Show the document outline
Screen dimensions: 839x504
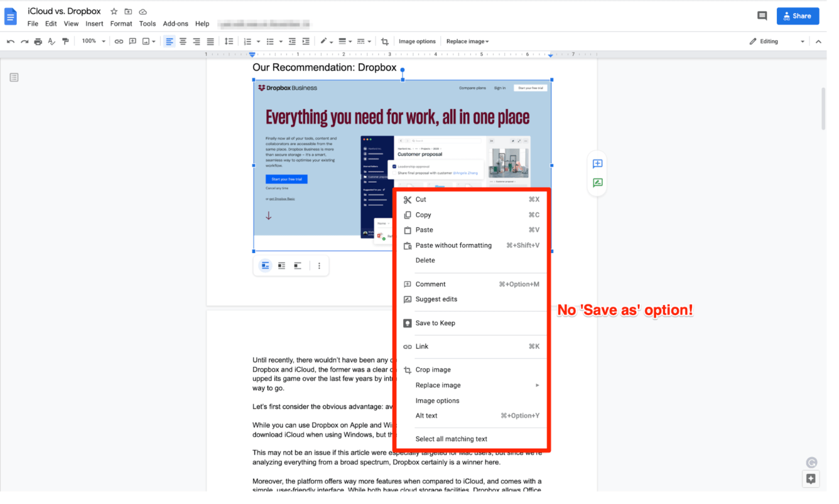tap(14, 77)
